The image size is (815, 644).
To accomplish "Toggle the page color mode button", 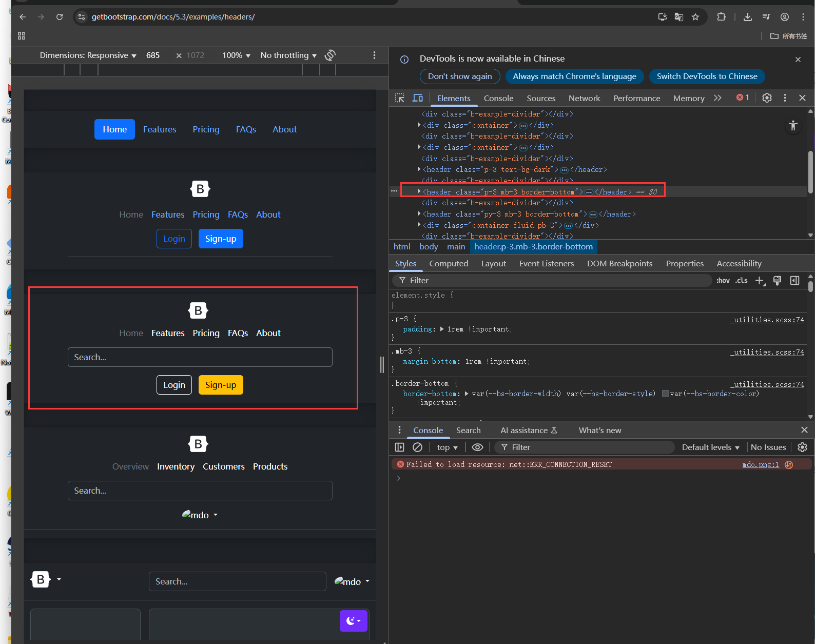I will click(354, 621).
